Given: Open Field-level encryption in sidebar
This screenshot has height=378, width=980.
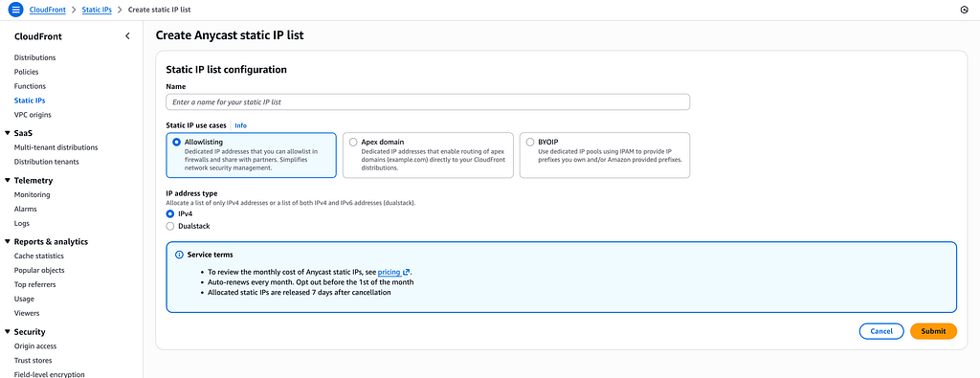Looking at the screenshot, I should 50,375.
